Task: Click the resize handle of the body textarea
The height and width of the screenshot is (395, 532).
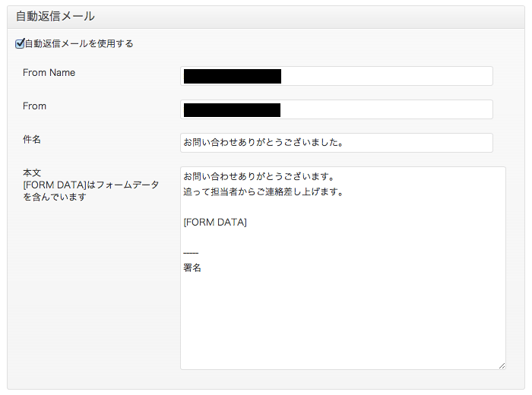Action: point(502,365)
